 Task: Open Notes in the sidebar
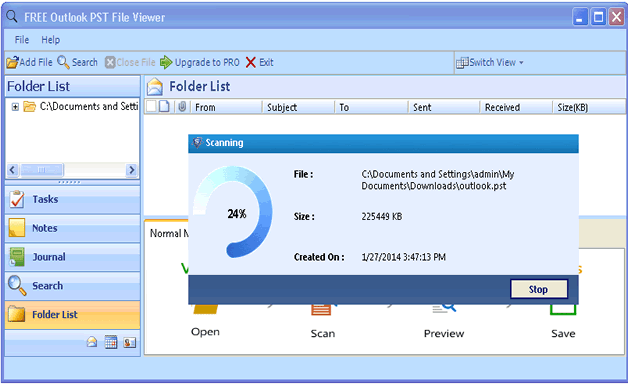point(72,228)
